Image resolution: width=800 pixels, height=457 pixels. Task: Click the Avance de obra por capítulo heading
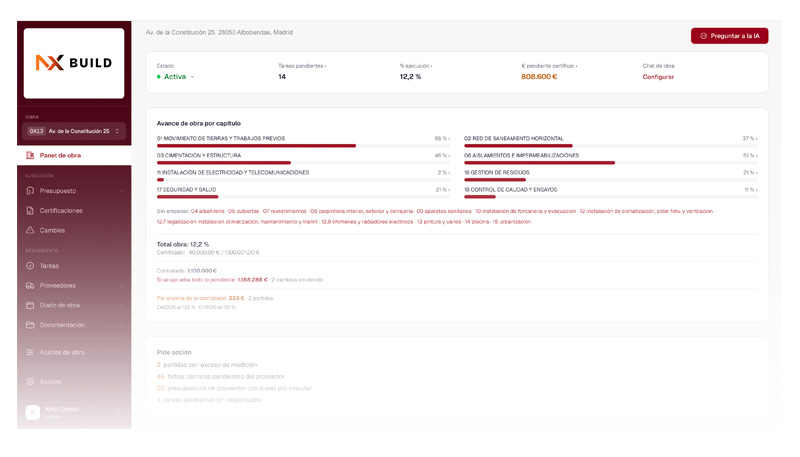[198, 123]
